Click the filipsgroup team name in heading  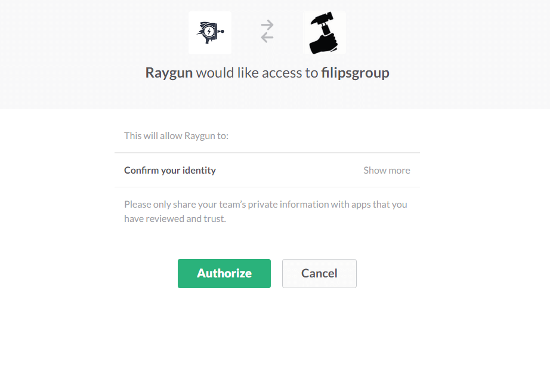point(355,73)
